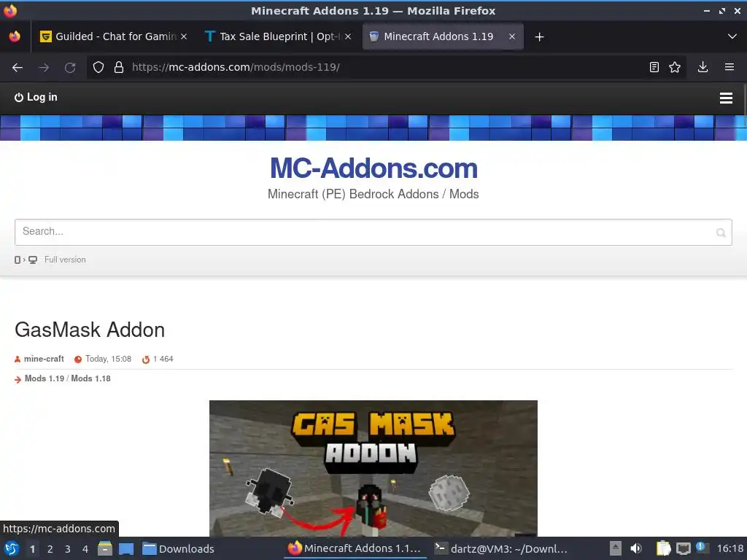Open the clipboard manager tray icon

[663, 548]
